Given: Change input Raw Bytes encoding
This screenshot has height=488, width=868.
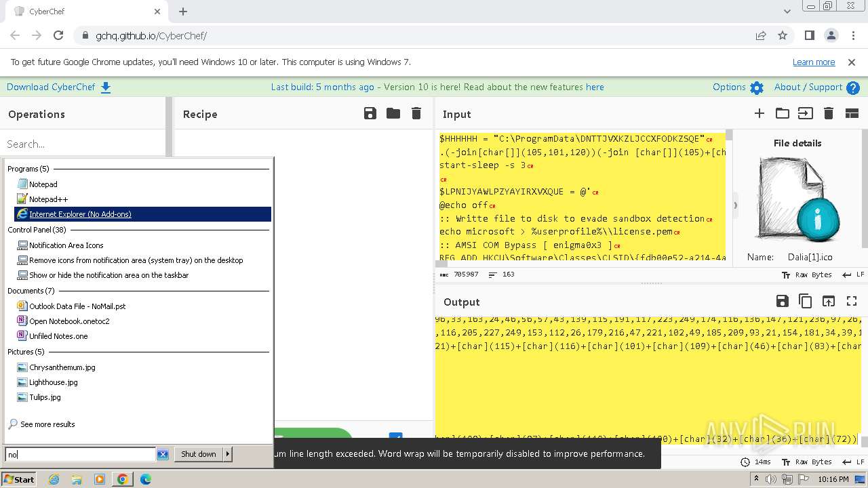Looking at the screenshot, I should click(806, 274).
